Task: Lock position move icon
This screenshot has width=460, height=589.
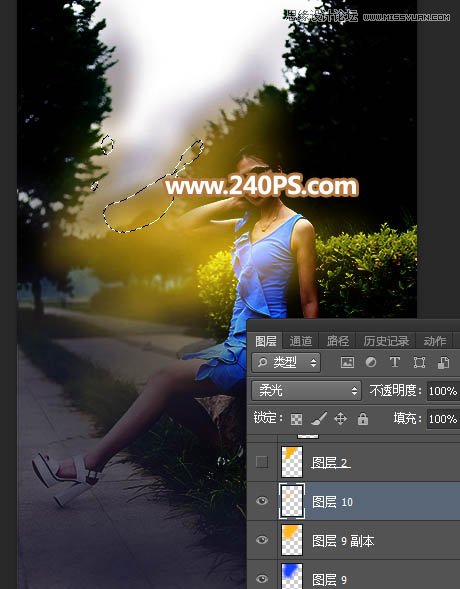Action: [340, 418]
